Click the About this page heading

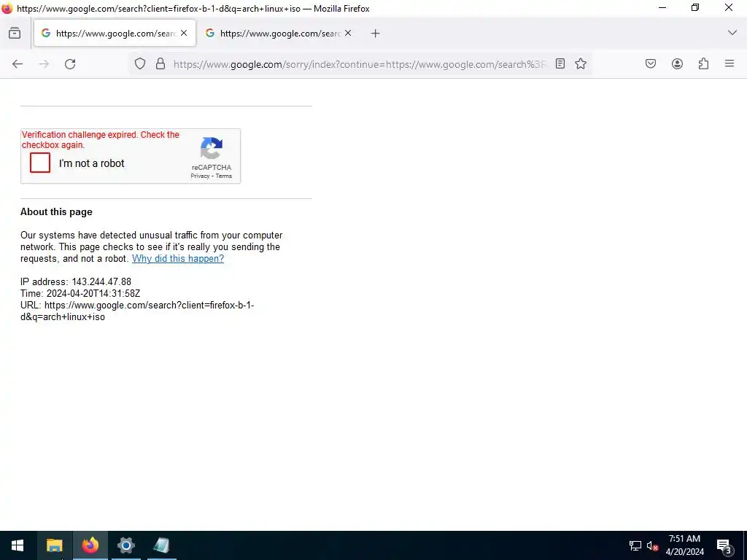[56, 212]
